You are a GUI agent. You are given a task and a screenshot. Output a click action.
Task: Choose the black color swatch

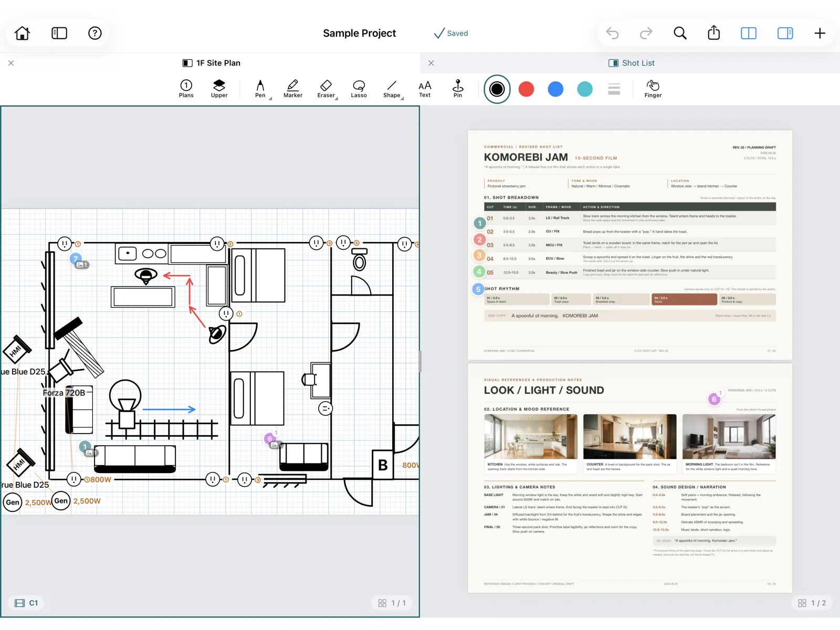click(497, 89)
